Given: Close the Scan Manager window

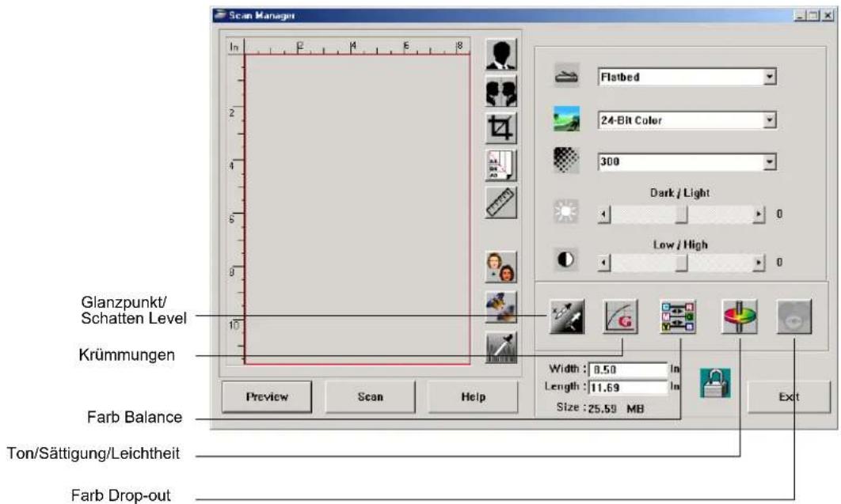Looking at the screenshot, I should (828, 16).
